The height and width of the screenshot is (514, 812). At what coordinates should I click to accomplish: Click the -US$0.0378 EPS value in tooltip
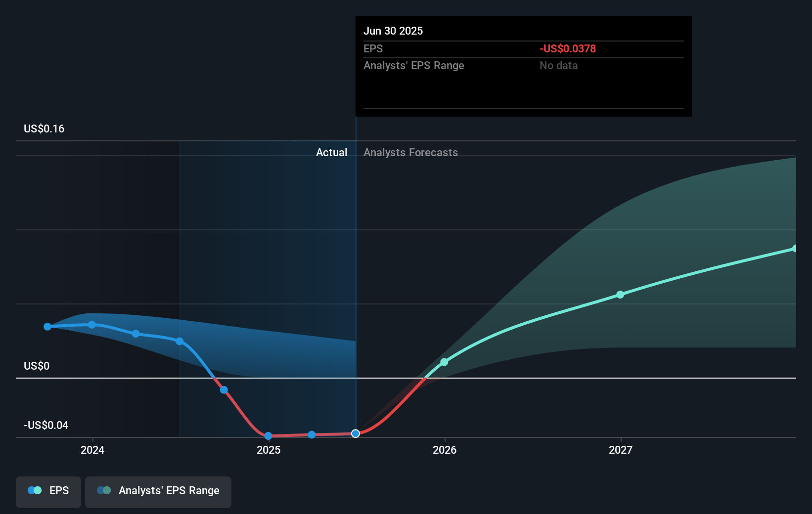[x=568, y=49]
